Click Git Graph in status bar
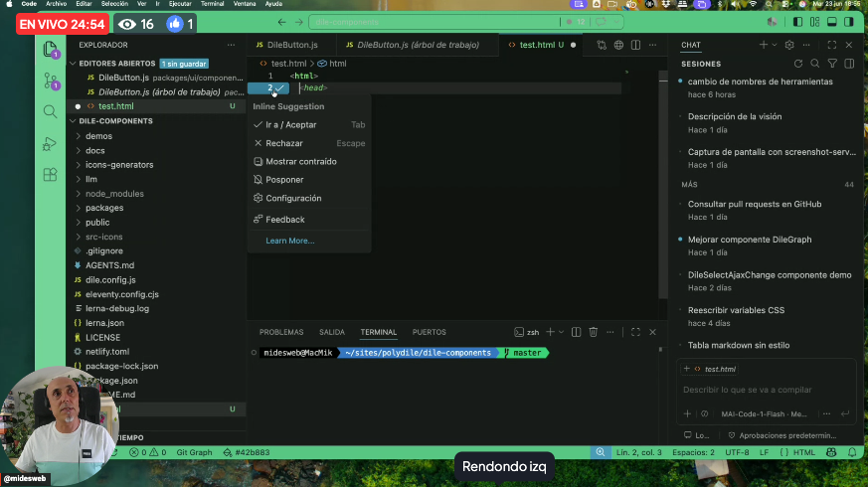 [194, 452]
